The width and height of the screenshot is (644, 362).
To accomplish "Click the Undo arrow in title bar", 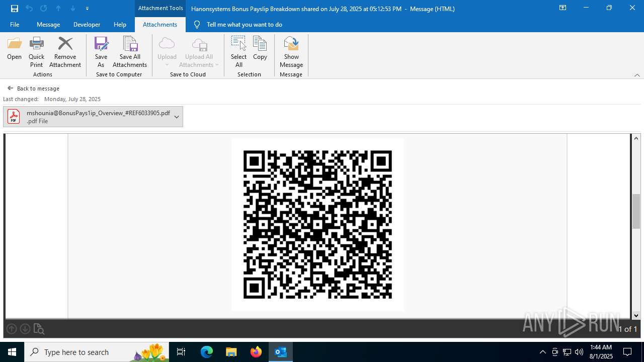I will point(29,9).
